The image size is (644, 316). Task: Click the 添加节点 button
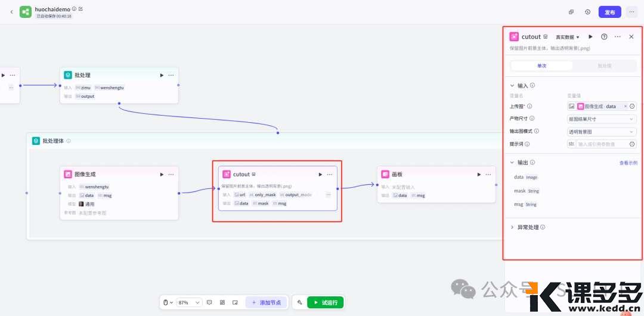[267, 302]
